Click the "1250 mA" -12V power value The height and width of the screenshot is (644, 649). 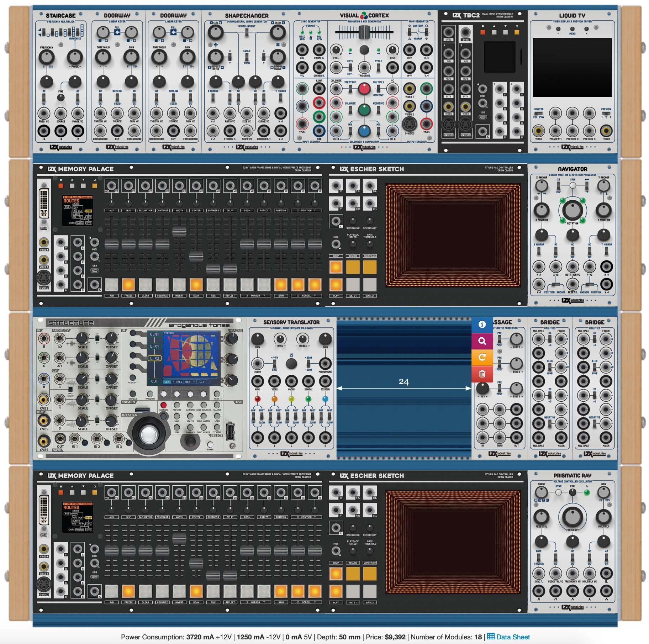point(251,637)
